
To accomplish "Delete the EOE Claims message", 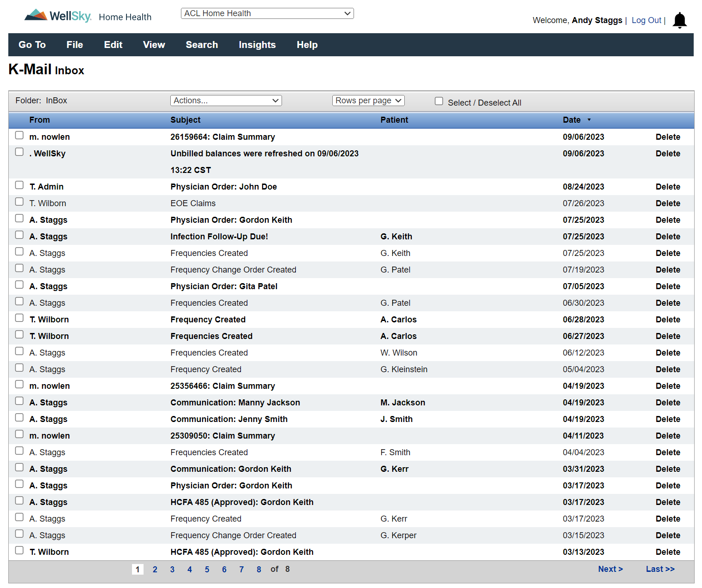I will point(668,203).
